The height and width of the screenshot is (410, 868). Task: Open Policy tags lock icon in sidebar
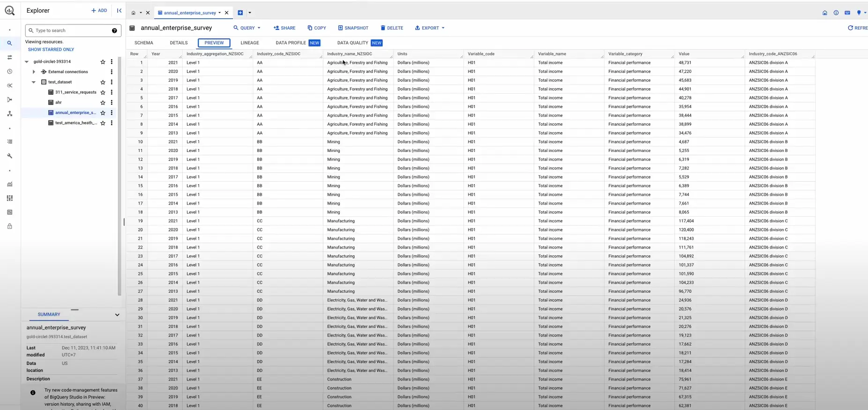pos(9,226)
